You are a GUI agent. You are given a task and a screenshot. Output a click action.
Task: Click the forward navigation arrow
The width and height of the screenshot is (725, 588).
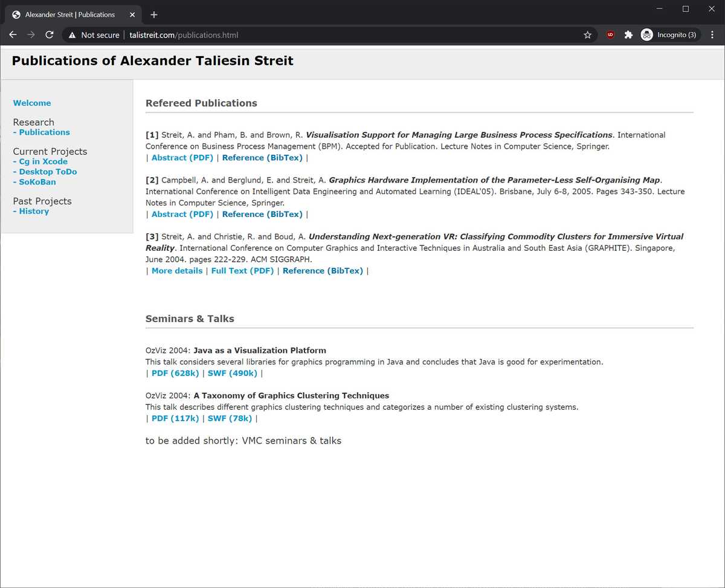31,35
